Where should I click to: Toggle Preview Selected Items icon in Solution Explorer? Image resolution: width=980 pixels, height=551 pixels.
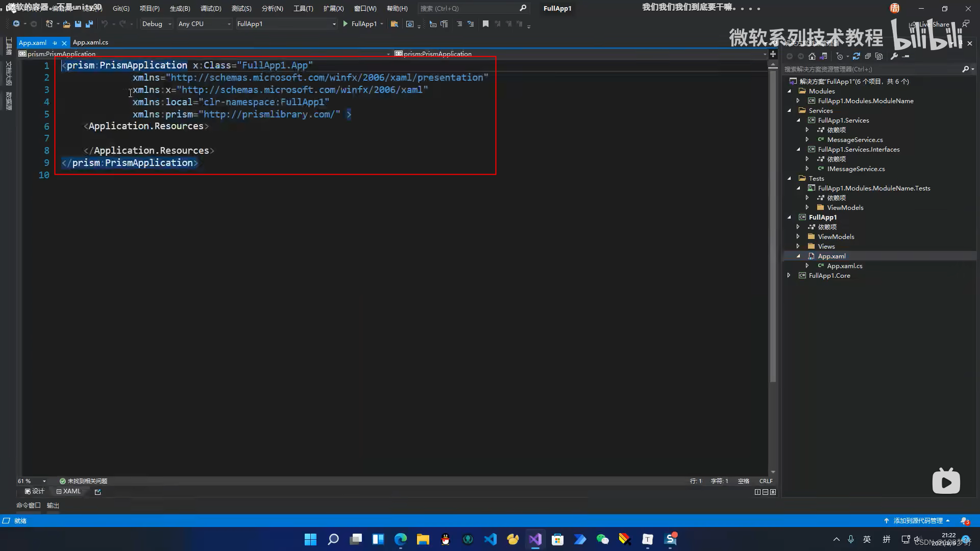point(906,56)
